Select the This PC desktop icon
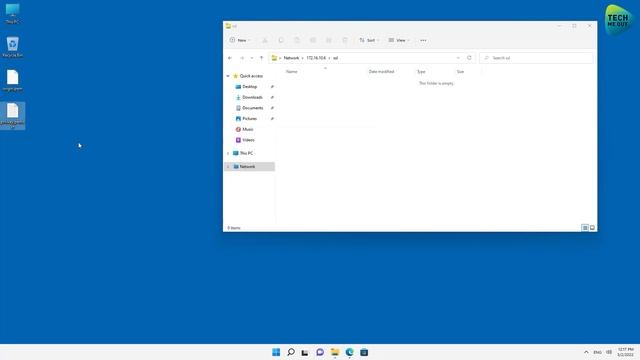640x360 pixels. pos(12,13)
